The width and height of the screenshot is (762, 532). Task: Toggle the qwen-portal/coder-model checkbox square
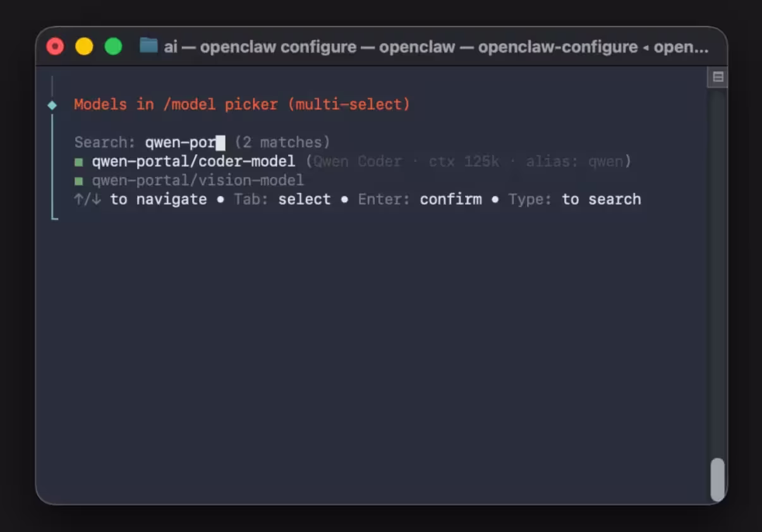tap(79, 162)
